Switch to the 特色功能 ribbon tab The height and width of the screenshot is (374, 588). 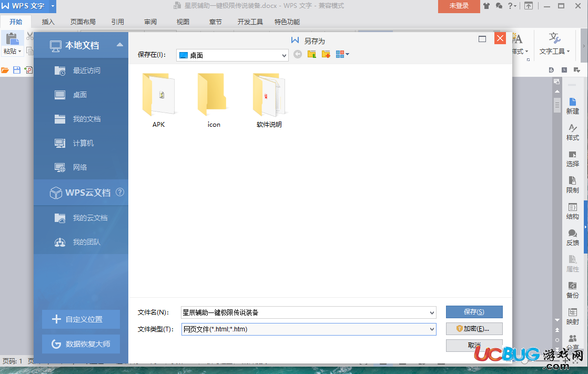tap(287, 22)
